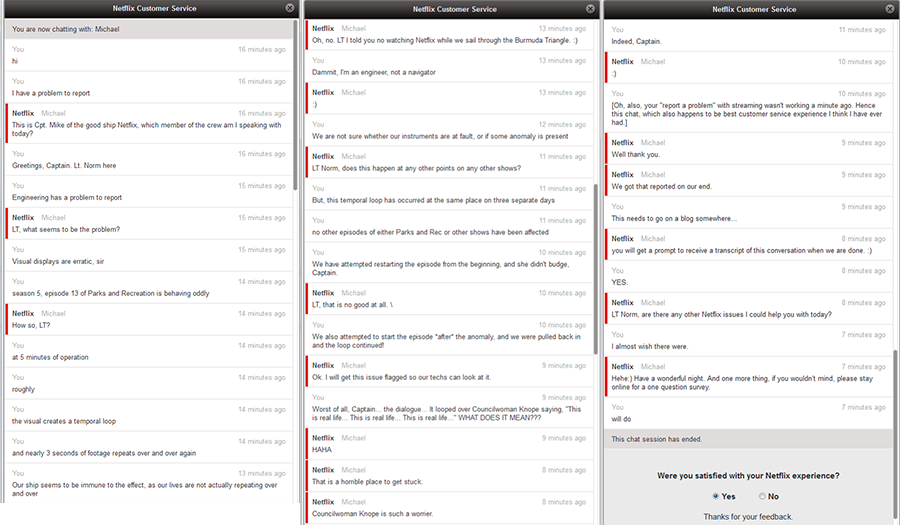Image resolution: width=900 pixels, height=525 pixels.
Task: Click the middle chat window scrollbar
Action: point(596,269)
